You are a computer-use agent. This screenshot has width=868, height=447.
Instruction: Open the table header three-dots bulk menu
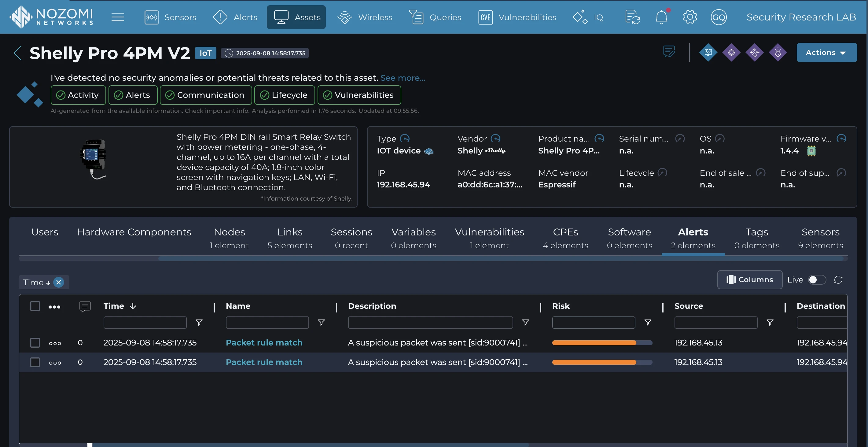[54, 307]
